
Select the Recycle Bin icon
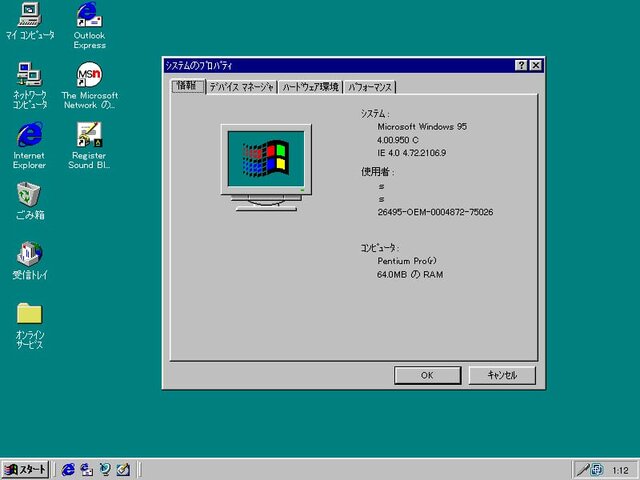pyautogui.click(x=29, y=200)
